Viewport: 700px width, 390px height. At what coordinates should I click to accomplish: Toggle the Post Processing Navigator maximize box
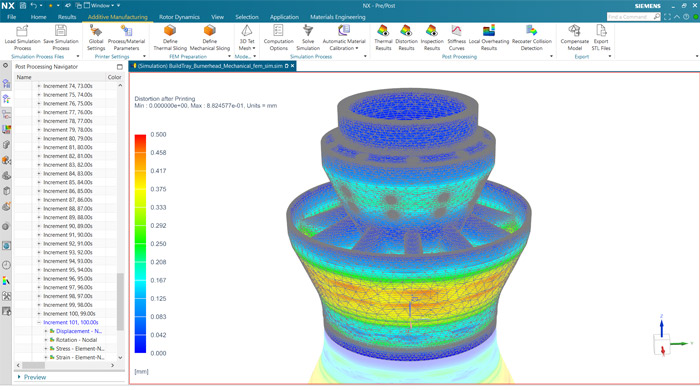point(120,66)
